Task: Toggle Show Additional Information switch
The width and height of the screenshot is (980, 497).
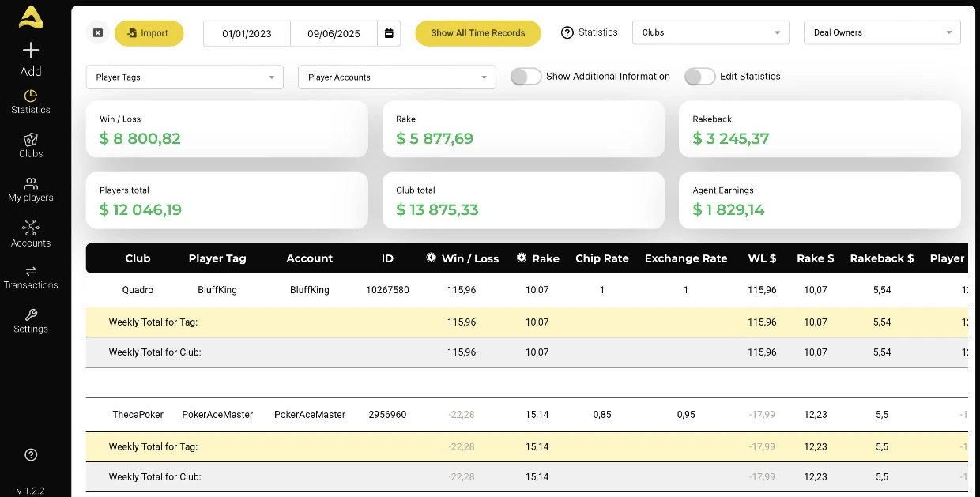Action: point(526,77)
